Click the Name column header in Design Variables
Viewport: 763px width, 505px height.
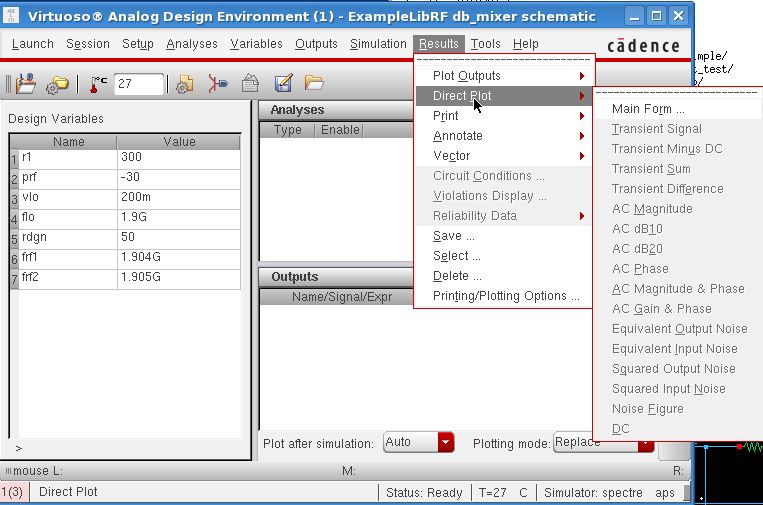(x=68, y=142)
